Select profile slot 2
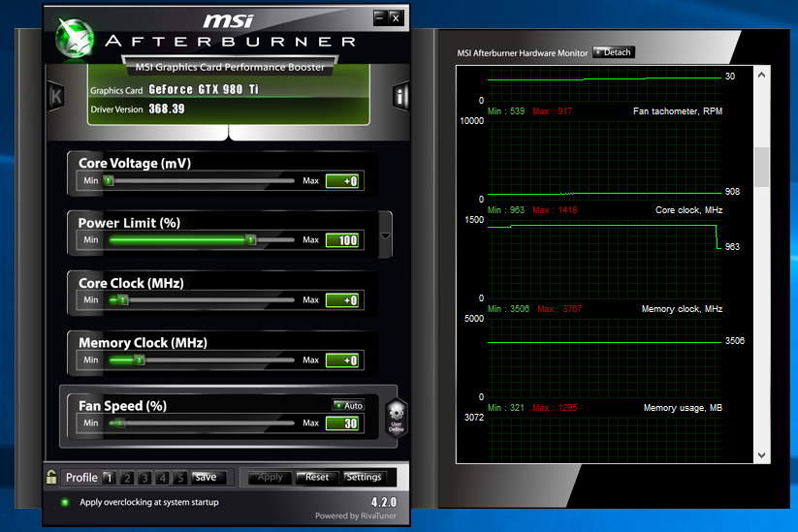Screen dimensions: 798x532 click(x=127, y=478)
